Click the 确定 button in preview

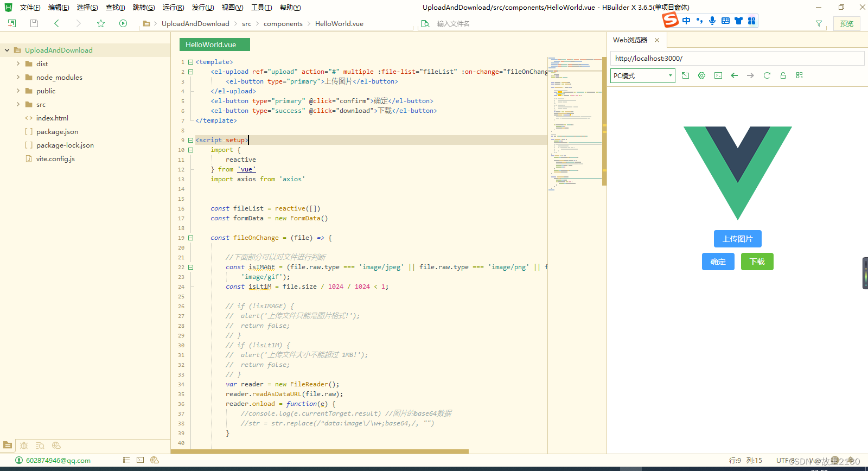pyautogui.click(x=718, y=262)
